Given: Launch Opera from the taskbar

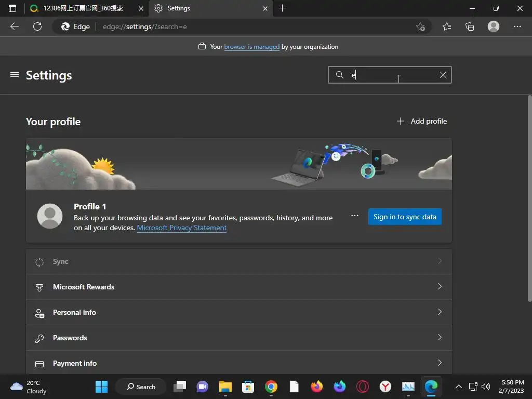Looking at the screenshot, I should click(362, 387).
